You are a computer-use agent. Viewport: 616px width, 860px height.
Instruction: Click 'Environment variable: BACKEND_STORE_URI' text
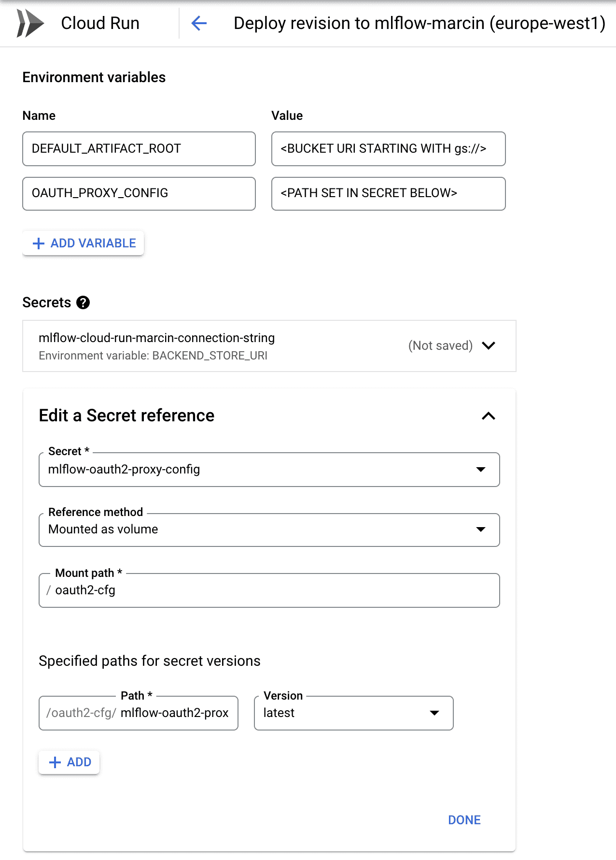point(153,356)
